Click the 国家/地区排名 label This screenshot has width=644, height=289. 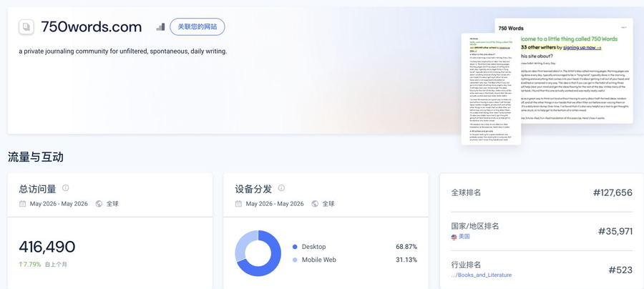(475, 226)
